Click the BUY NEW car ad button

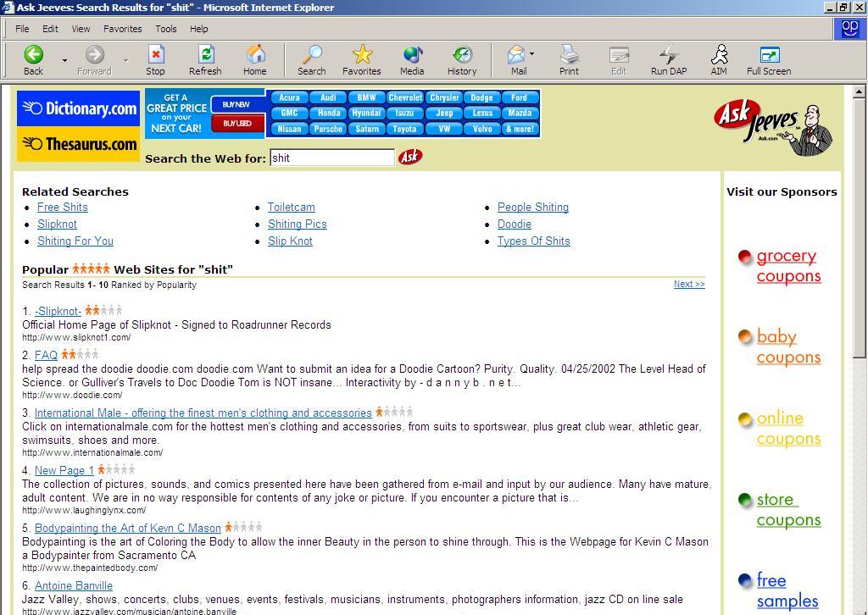click(237, 104)
